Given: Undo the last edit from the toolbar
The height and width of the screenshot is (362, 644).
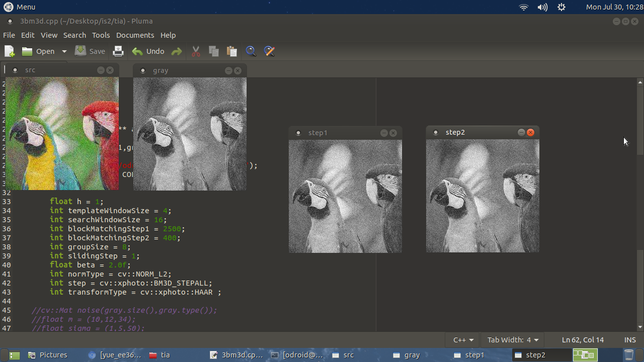Looking at the screenshot, I should (148, 51).
